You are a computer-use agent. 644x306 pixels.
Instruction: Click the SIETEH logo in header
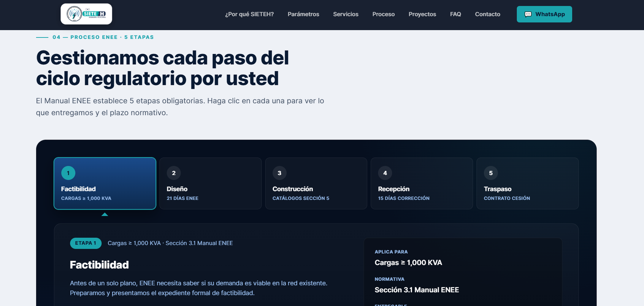click(86, 14)
